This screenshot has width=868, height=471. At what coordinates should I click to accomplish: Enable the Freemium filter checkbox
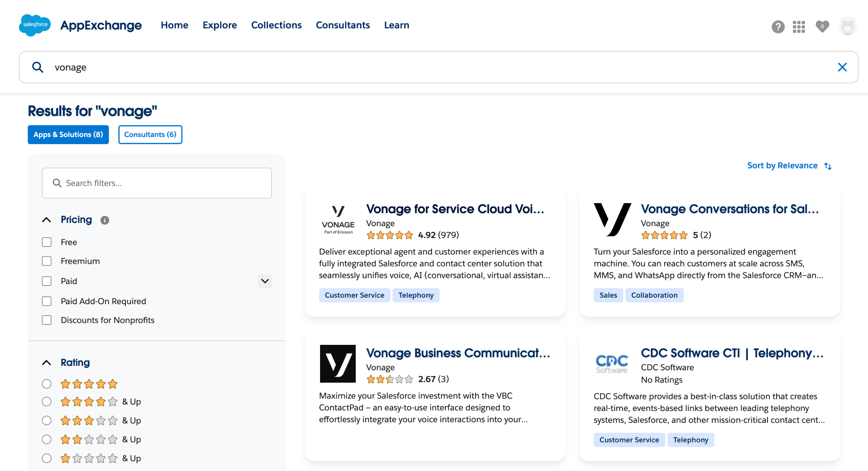[x=46, y=261]
